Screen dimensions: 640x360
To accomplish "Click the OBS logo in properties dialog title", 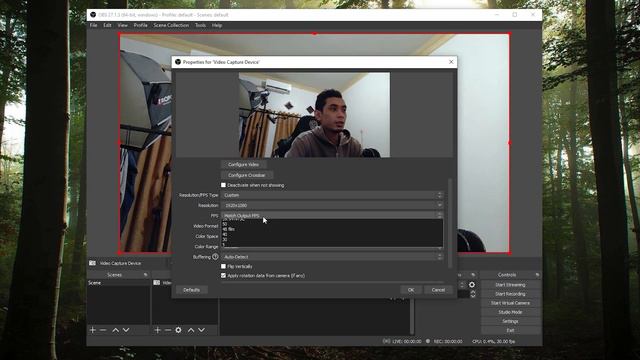I will [x=178, y=62].
